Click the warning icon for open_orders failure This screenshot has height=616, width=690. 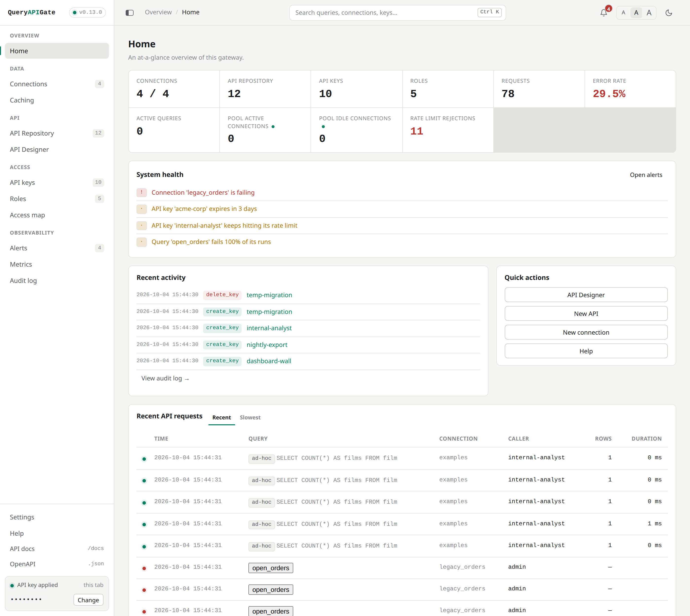point(141,242)
